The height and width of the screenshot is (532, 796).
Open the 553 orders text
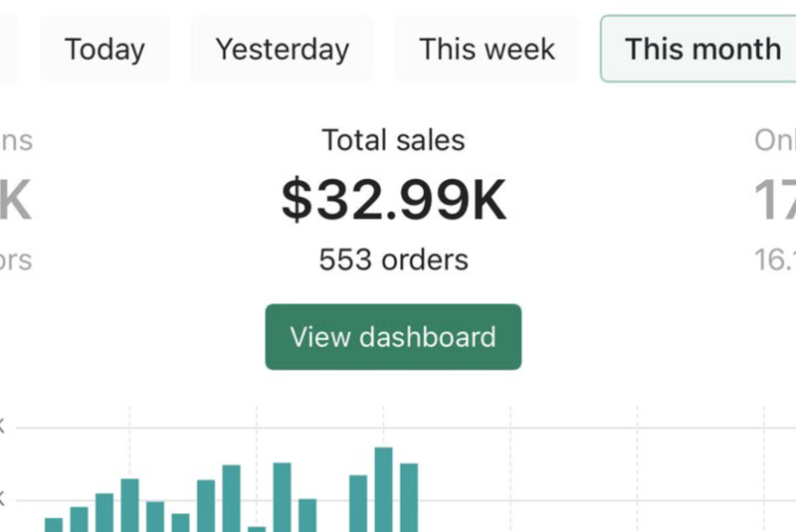point(393,261)
